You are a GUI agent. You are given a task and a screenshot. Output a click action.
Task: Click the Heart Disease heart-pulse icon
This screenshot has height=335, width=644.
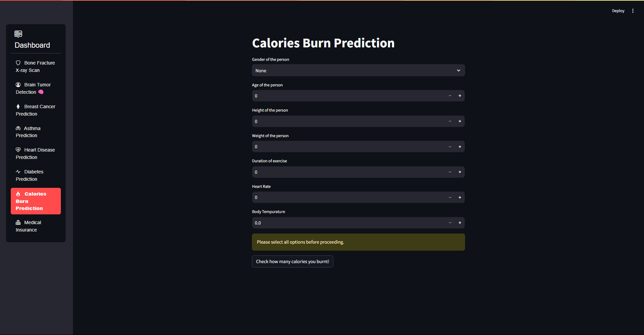[18, 150]
